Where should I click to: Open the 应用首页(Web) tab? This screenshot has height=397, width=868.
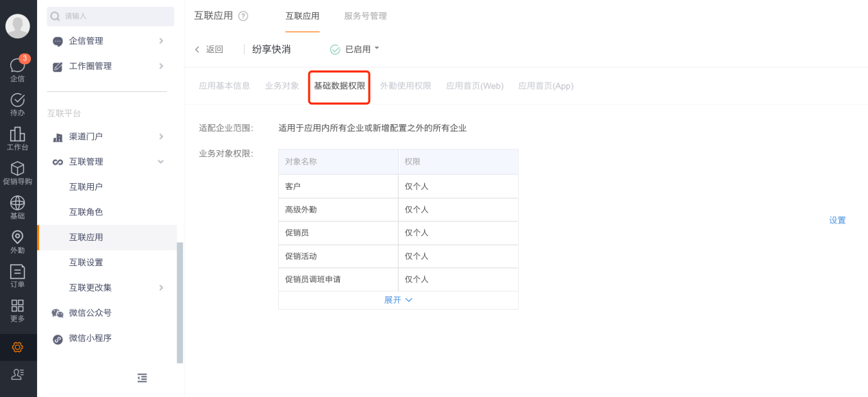[x=475, y=86]
